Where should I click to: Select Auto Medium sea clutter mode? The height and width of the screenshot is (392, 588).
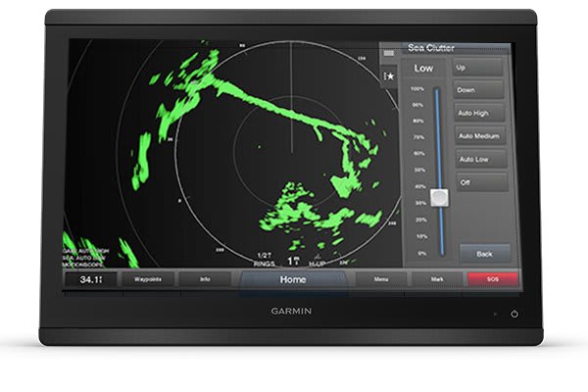tap(480, 135)
